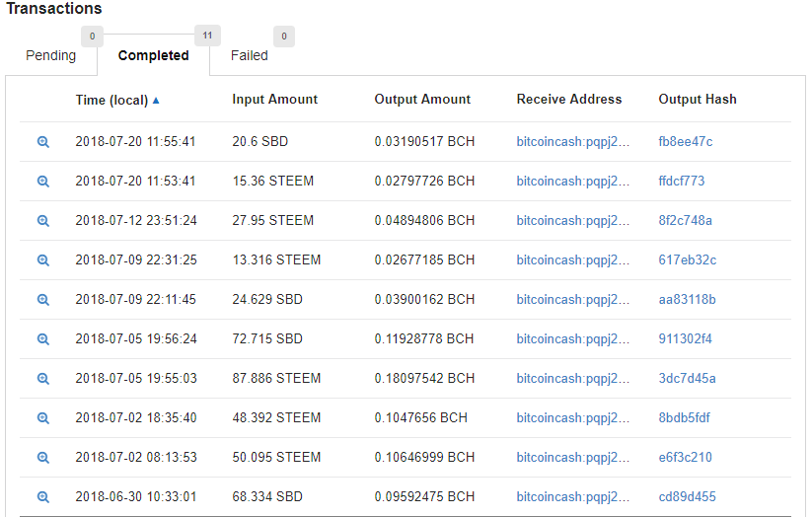Open the 8f2c748a output hash
812x517 pixels.
click(685, 221)
